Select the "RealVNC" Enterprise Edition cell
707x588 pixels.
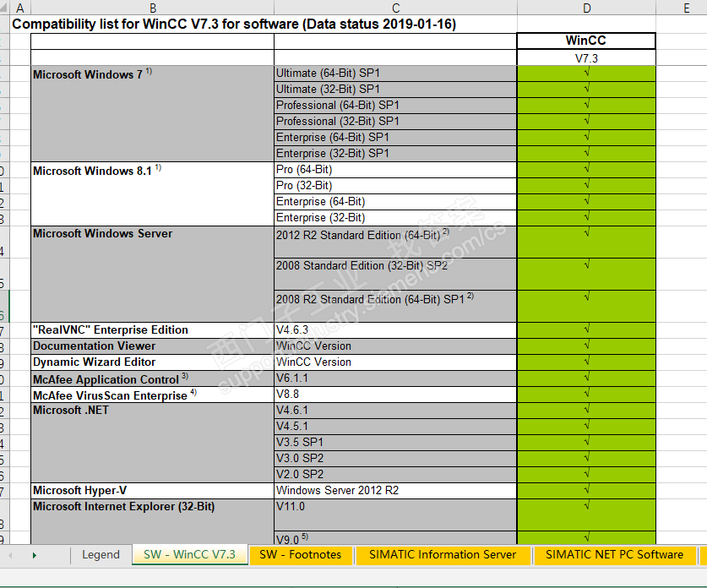152,330
